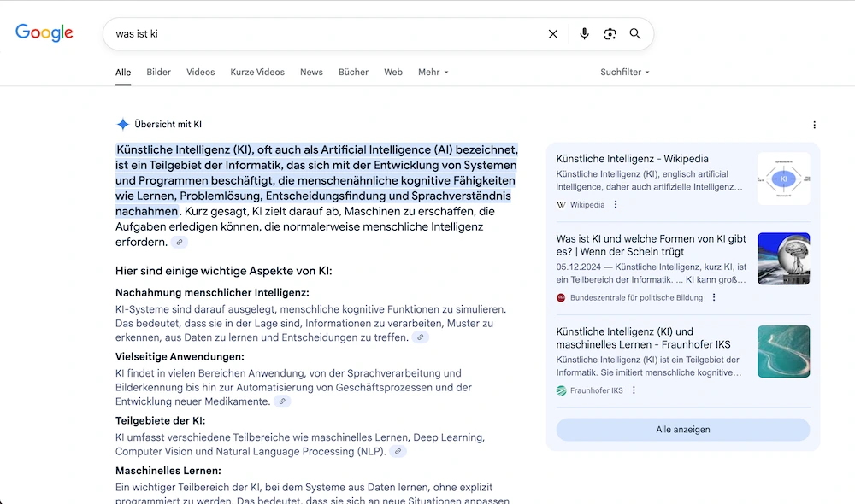
Task: Start voice search with the microphone icon
Action: tap(584, 34)
